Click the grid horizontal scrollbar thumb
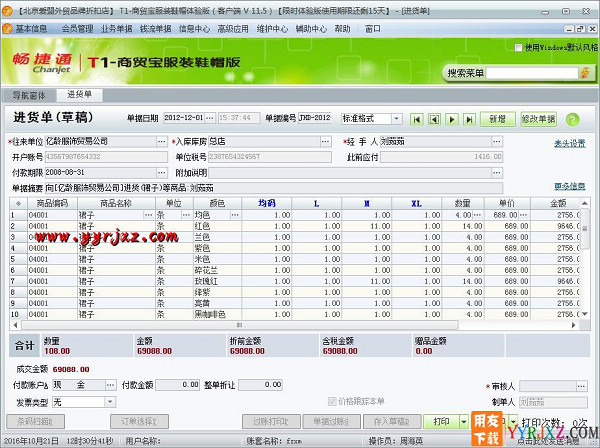 pos(240,325)
